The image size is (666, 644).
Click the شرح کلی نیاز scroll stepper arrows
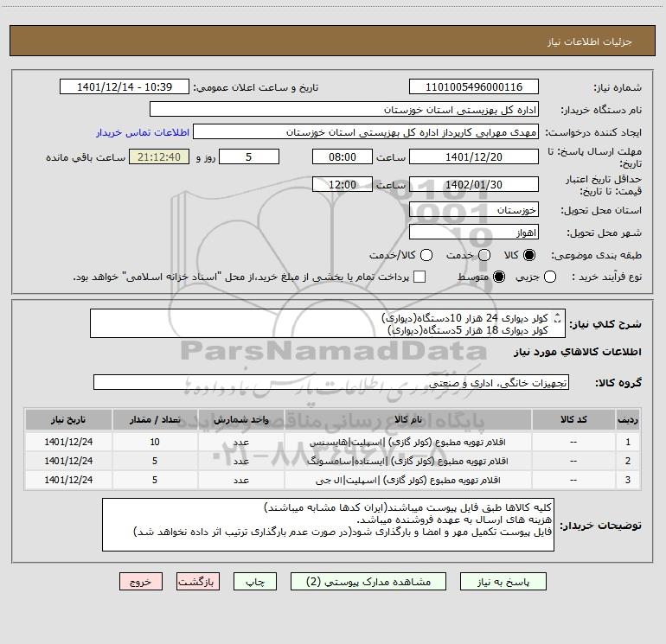pyautogui.click(x=557, y=317)
